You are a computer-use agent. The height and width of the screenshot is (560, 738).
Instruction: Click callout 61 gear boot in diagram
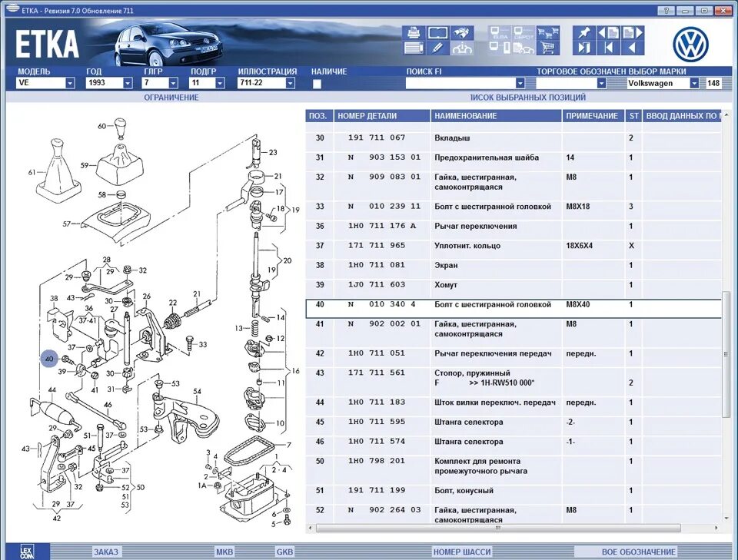(x=32, y=173)
